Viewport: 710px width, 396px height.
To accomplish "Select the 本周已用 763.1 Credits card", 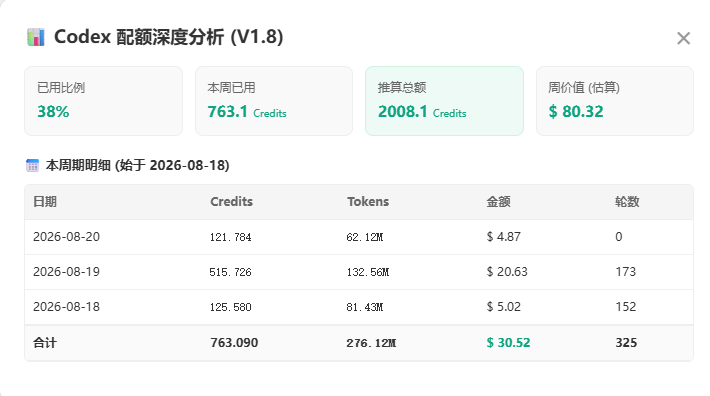I will (x=274, y=101).
